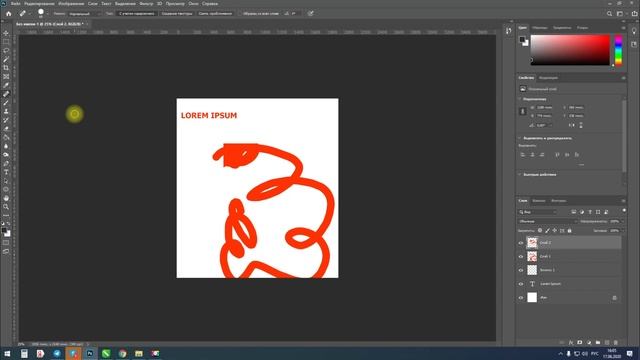Collapse the align and distribute section
This screenshot has width=640, height=360.
pos(520,138)
